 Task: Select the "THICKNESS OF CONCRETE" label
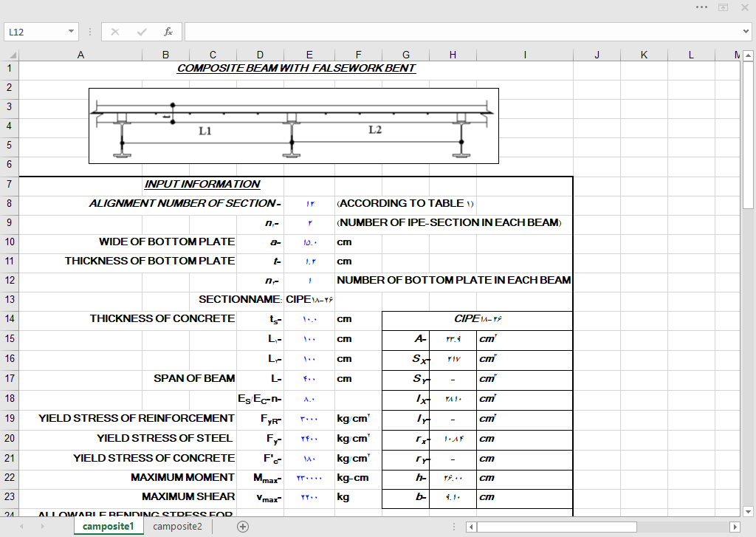[x=162, y=319]
